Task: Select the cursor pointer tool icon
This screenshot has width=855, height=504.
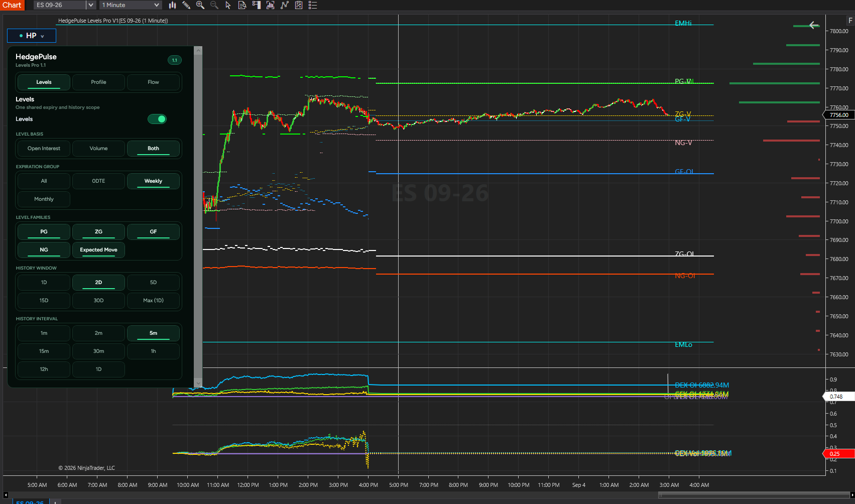Action: click(228, 5)
